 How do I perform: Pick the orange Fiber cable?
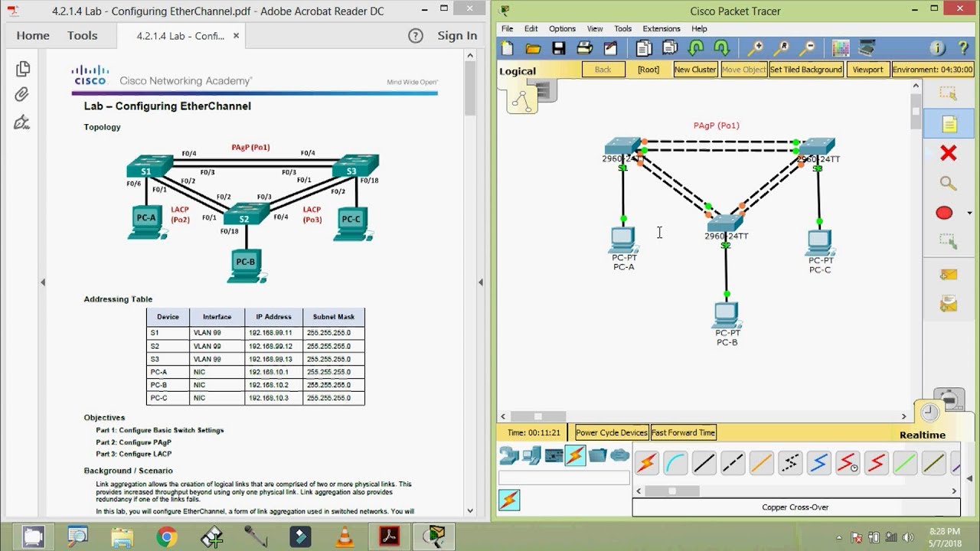[x=762, y=463]
